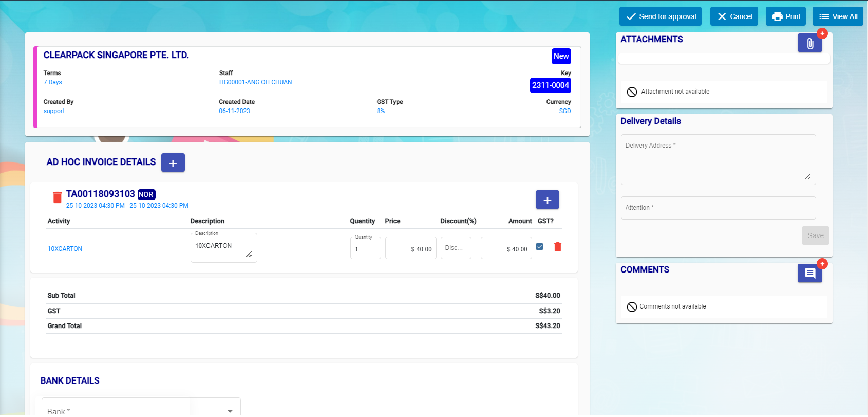Send the invoice for approval

click(x=660, y=16)
